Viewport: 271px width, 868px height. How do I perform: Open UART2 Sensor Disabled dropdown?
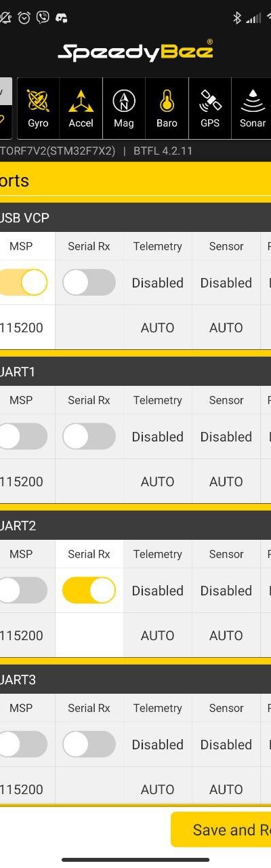click(226, 591)
